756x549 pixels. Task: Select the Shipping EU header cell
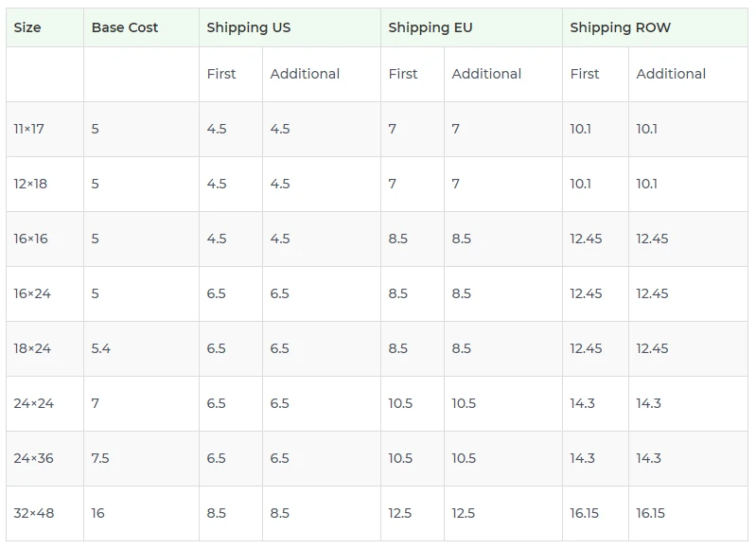coord(431,27)
